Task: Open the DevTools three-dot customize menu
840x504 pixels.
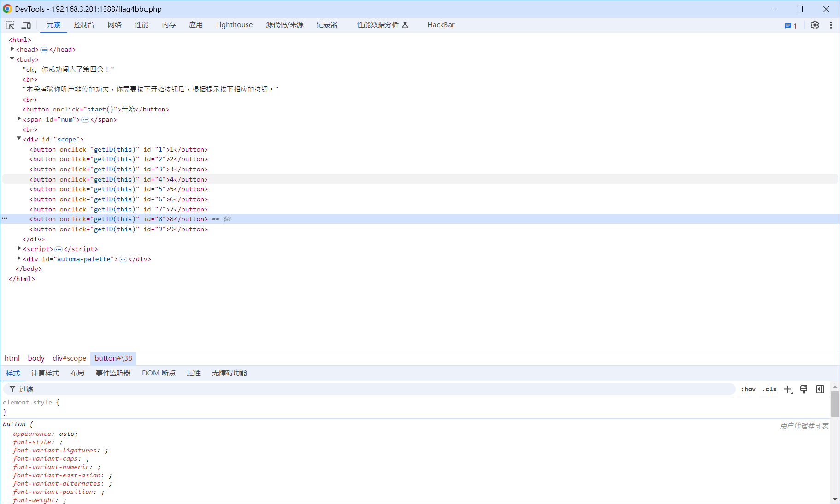Action: coord(831,25)
